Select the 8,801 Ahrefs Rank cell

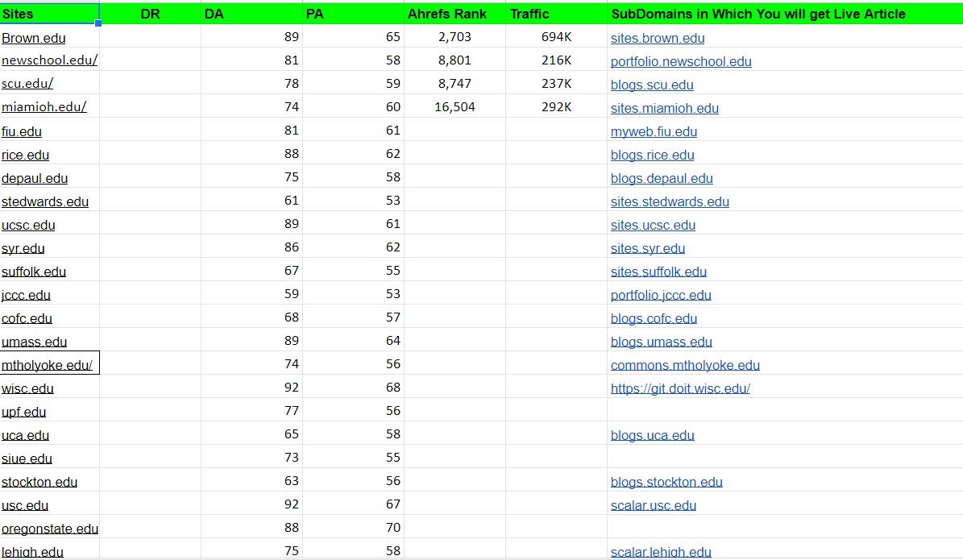455,60
